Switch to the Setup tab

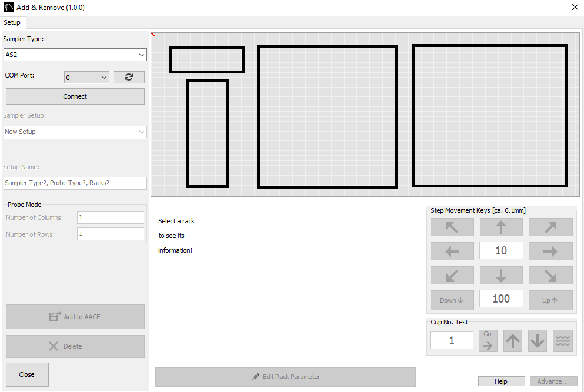coord(12,22)
